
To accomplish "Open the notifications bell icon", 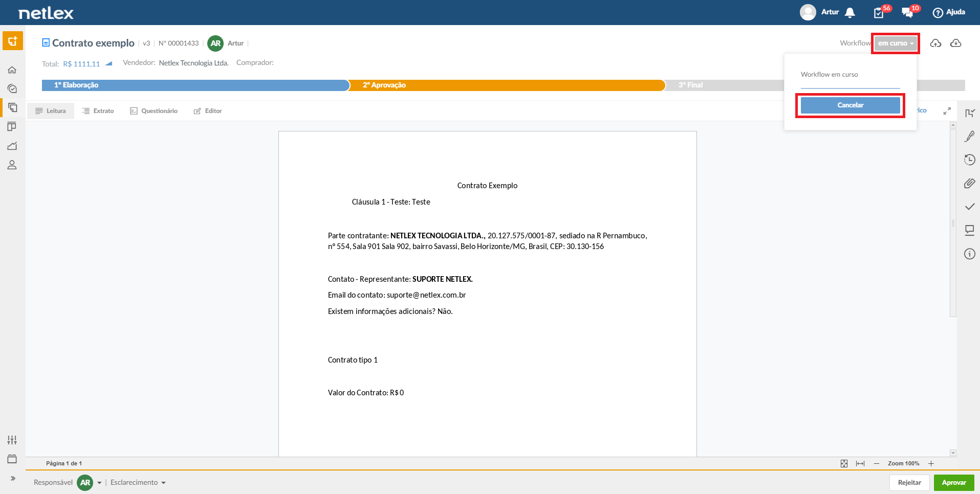I will (x=850, y=13).
